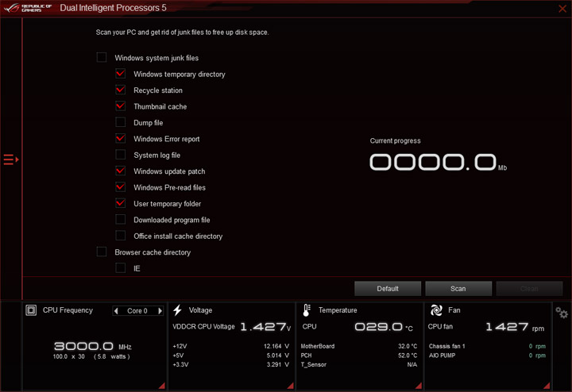Click the CPU temperature 029.0 readout
Screen dimensions: 572x392
384,327
